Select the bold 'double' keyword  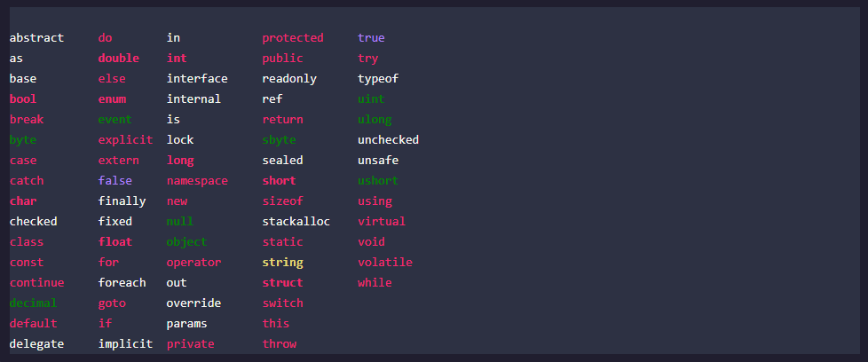click(118, 59)
